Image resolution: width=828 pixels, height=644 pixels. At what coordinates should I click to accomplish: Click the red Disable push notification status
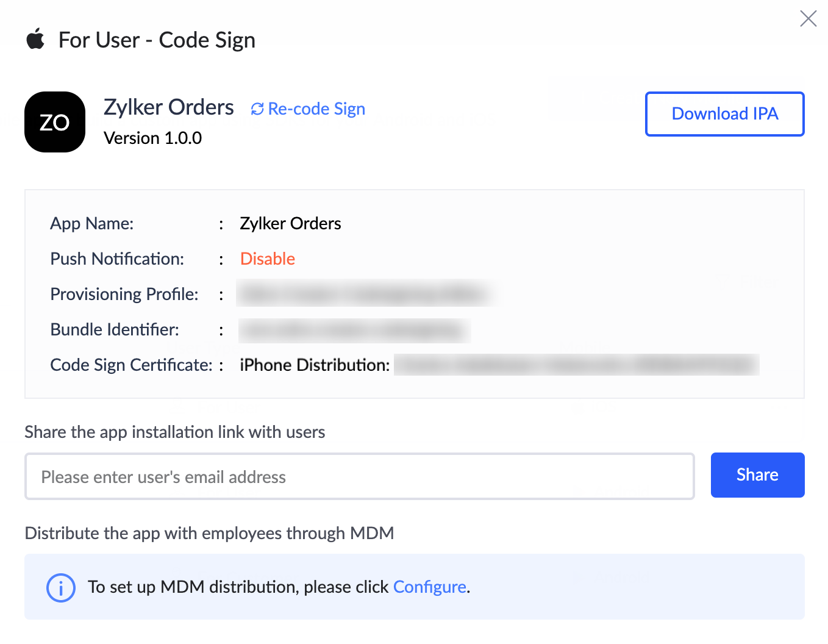268,259
